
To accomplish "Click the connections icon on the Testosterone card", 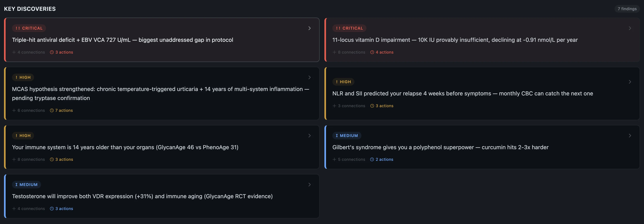I will coord(14,208).
